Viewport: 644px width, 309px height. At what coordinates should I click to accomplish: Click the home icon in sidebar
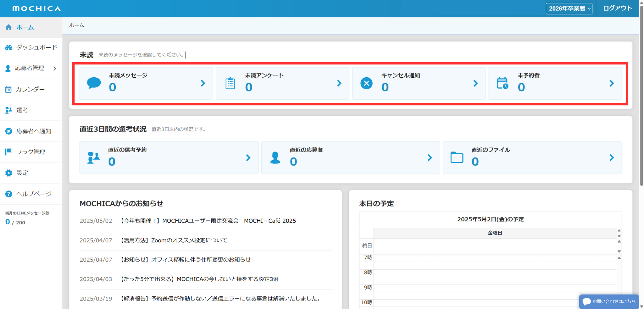(8, 27)
